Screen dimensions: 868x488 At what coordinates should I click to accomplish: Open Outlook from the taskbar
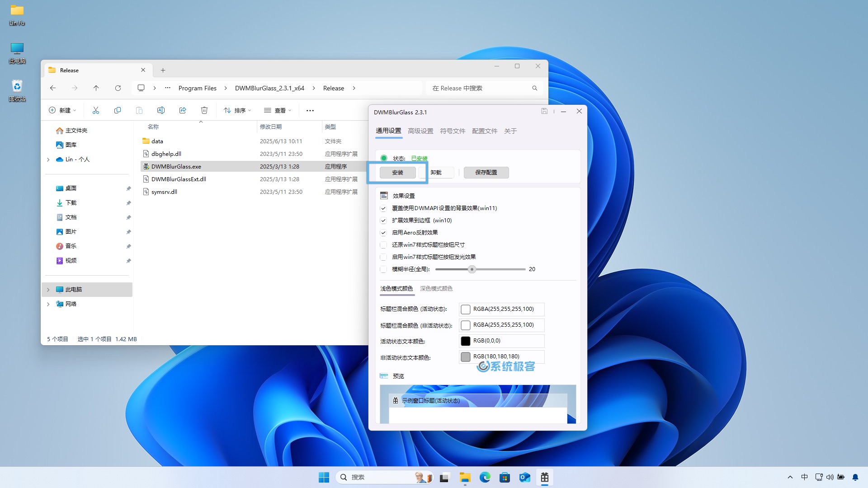point(525,477)
